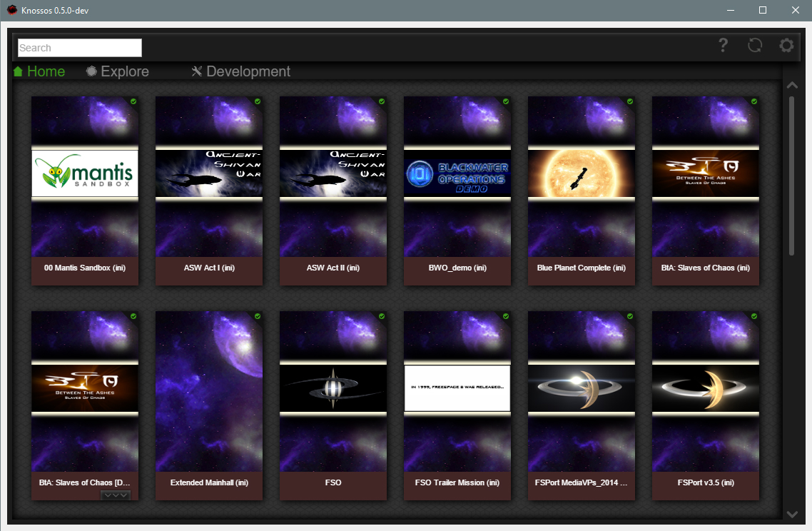Select the Extended Mainhall nebula tile

point(209,391)
